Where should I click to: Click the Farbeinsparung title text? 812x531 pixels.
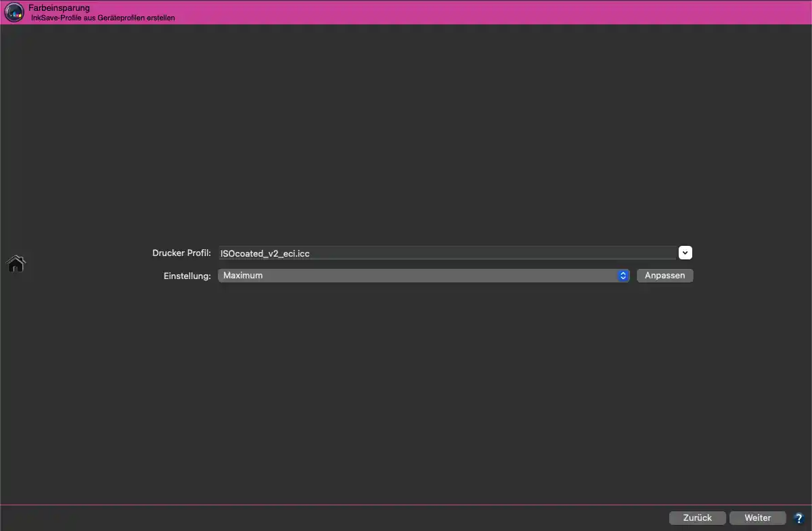[59, 7]
